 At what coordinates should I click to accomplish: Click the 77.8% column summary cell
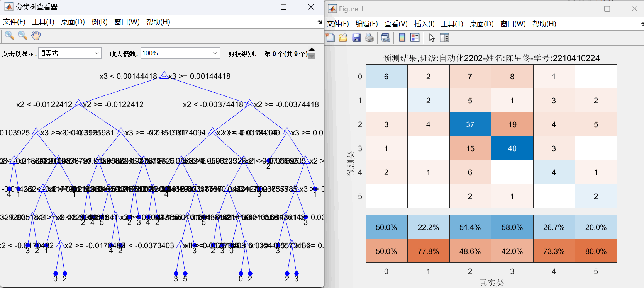click(429, 251)
